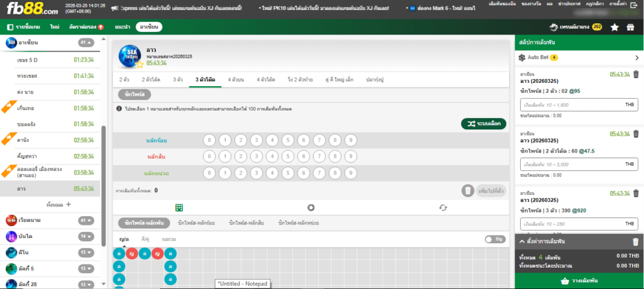The height and width of the screenshot is (289, 644).
Task: Select tens digit 2 in หลักสิบ row
Action: tap(241, 157)
